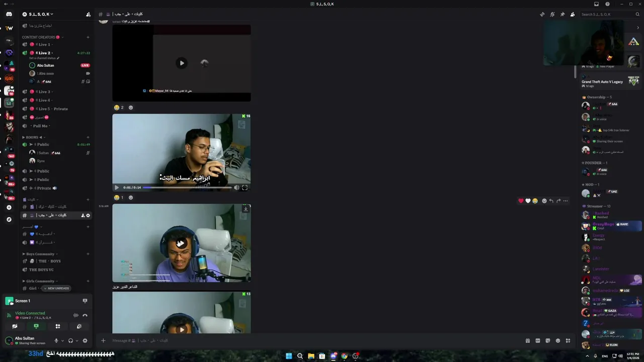Click invite people icon beside server name
This screenshot has height=362, width=644.
tap(88, 14)
